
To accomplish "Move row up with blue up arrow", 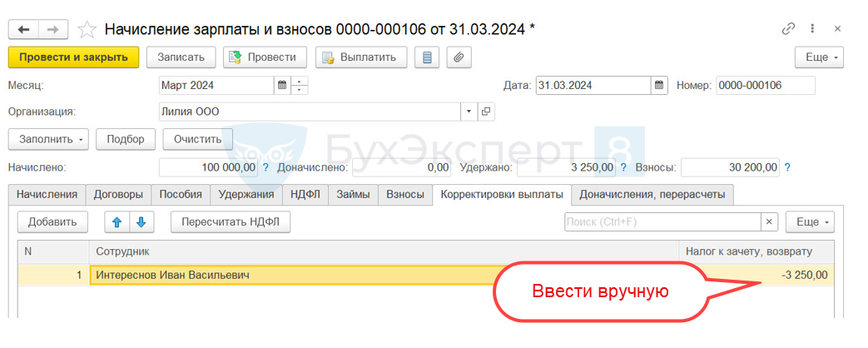I will coord(117,222).
